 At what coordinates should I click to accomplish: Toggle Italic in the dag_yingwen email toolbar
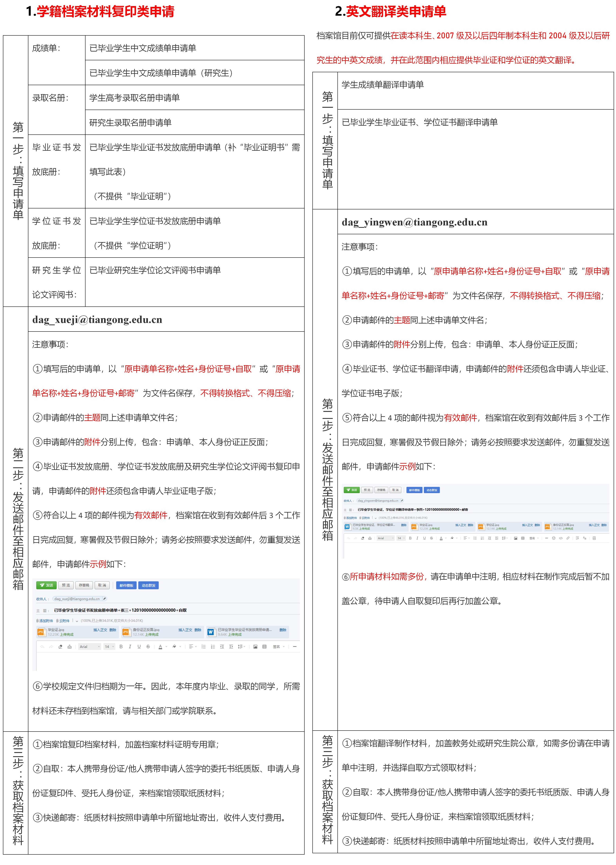[x=417, y=538]
